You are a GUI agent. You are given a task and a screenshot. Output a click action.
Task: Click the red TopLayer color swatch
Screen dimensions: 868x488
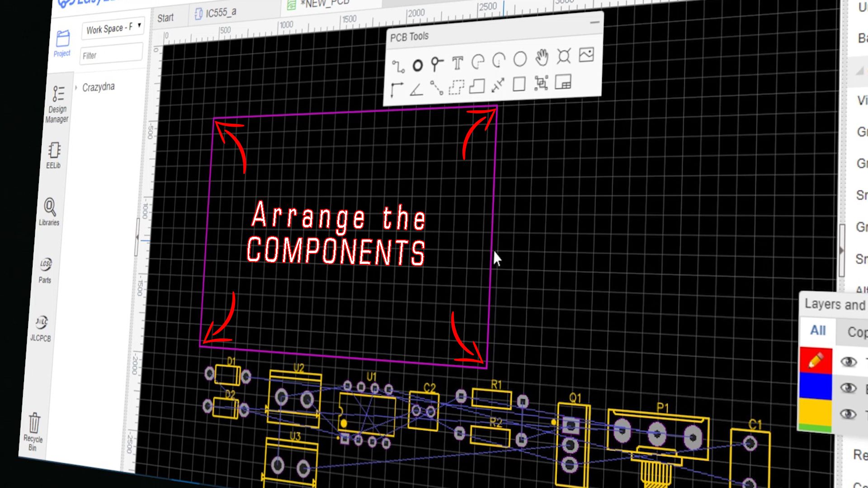(816, 359)
